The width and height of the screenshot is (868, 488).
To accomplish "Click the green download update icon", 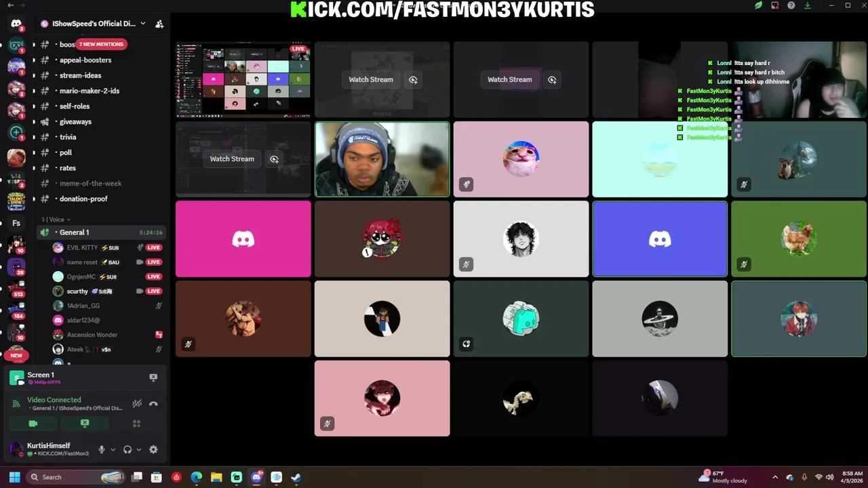I will pos(807,5).
